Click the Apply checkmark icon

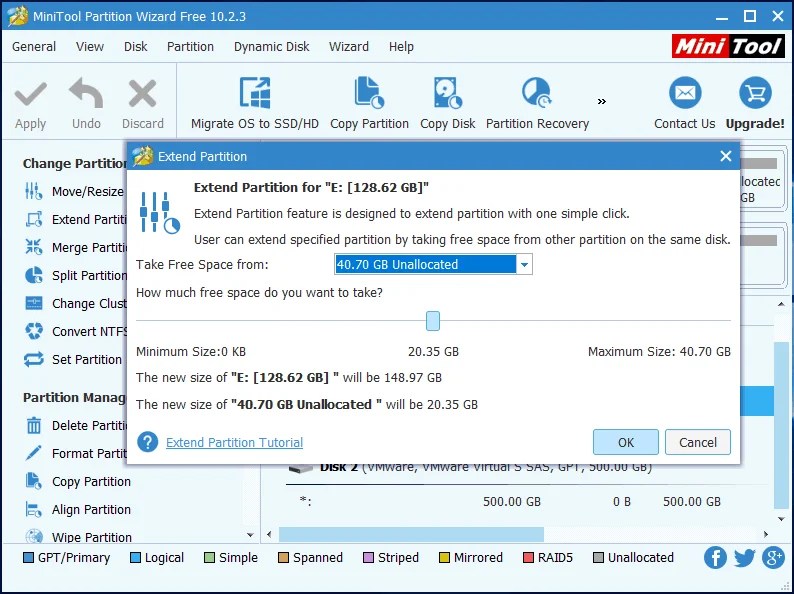pos(30,94)
